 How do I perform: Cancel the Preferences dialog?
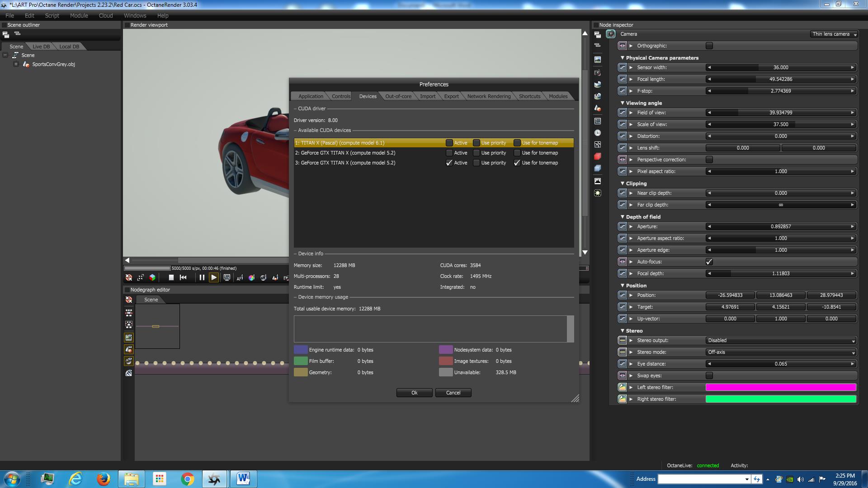tap(453, 393)
